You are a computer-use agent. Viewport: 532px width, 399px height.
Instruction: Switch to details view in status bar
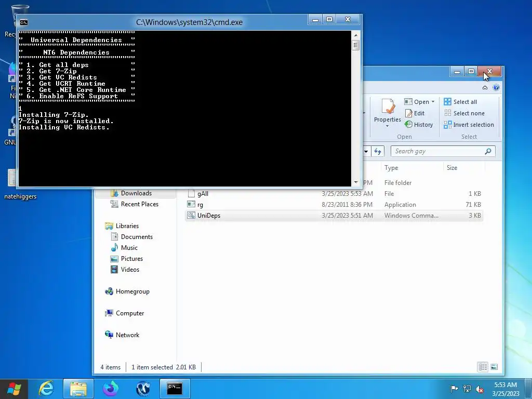pos(483,367)
